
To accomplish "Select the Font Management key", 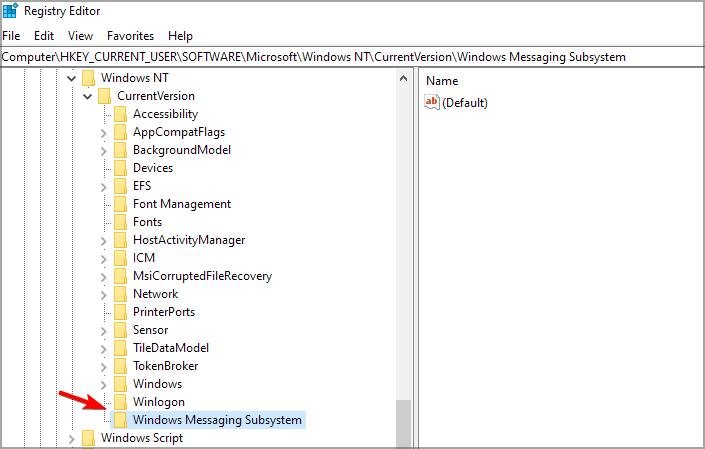I will [x=182, y=204].
